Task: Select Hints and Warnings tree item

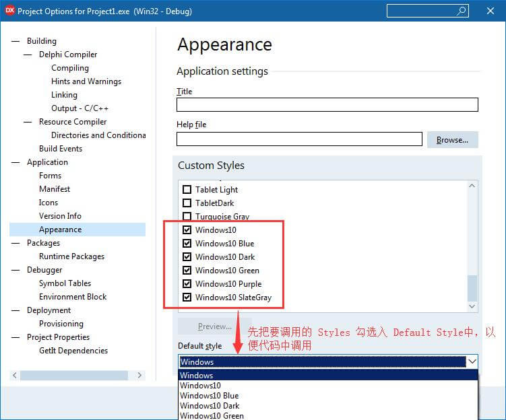Action: (86, 81)
